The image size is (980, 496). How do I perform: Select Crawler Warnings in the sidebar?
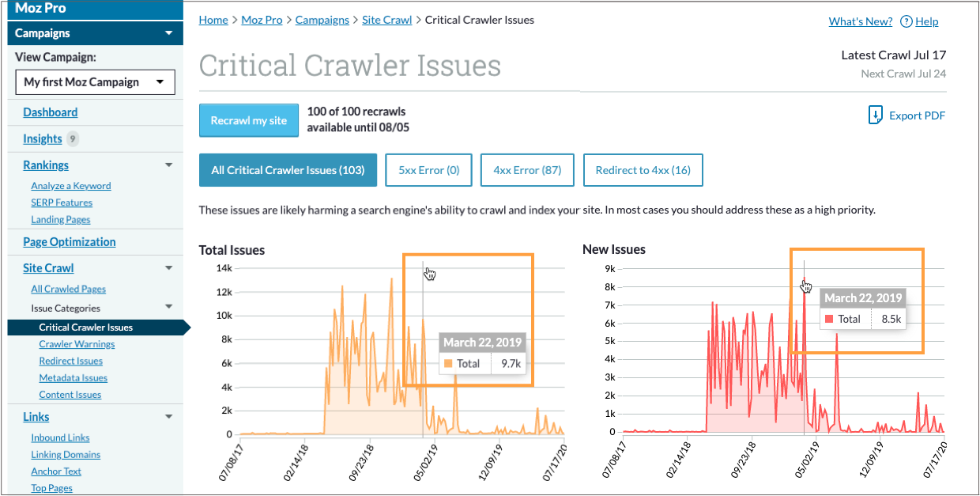[77, 343]
